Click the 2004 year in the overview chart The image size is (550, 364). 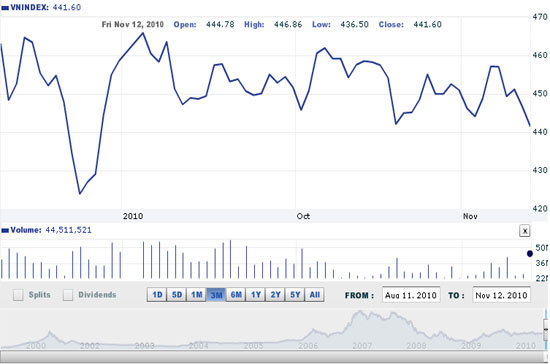point(199,346)
